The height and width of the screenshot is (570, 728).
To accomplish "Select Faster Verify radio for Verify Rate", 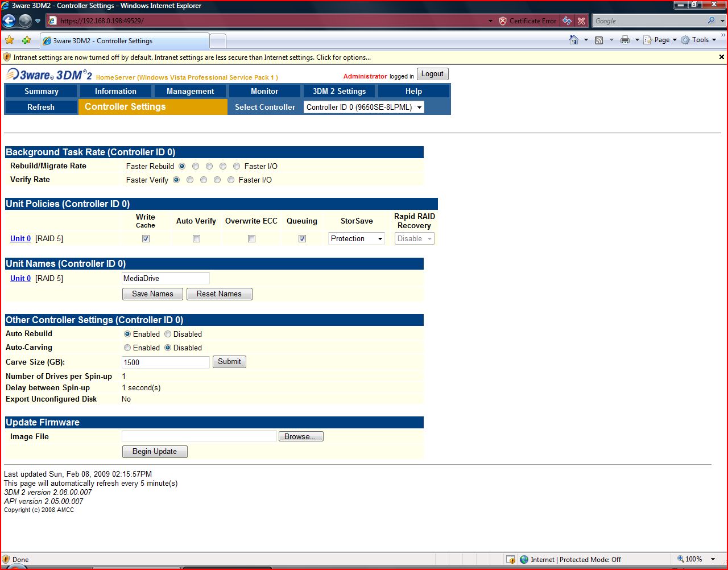I will coord(176,180).
